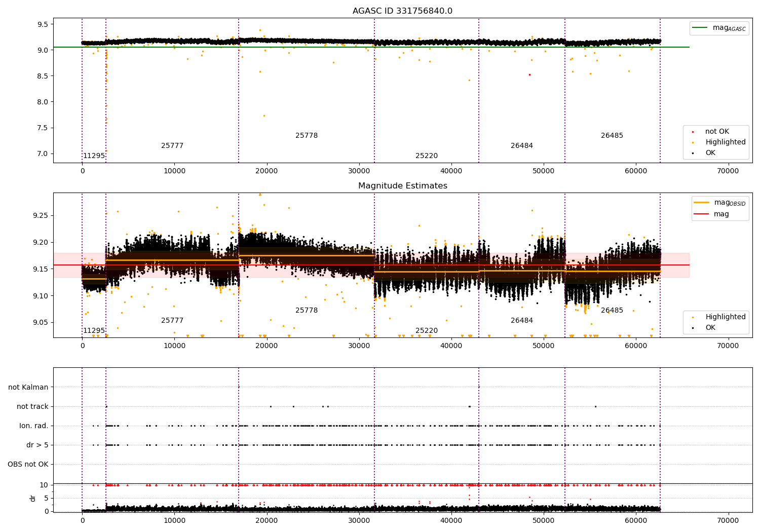This screenshot has height=532, width=760.
Task: Click obsid label 11295 in top plot
Action: tap(94, 156)
